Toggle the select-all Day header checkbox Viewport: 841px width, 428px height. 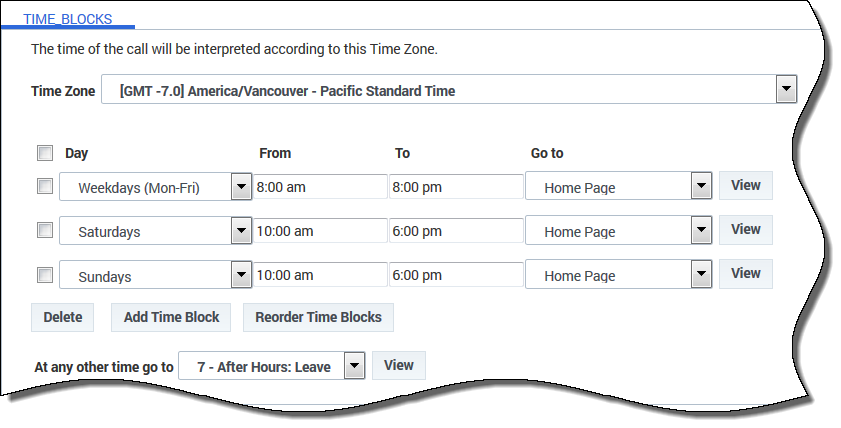click(45, 153)
